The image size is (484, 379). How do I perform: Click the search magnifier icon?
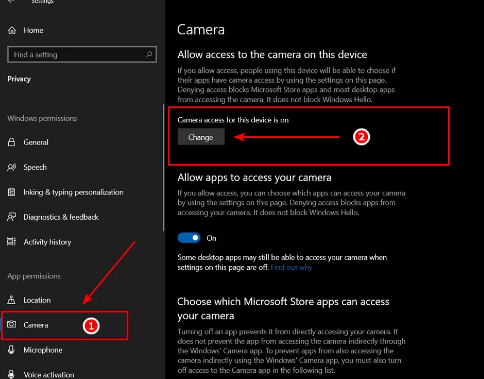tap(149, 54)
